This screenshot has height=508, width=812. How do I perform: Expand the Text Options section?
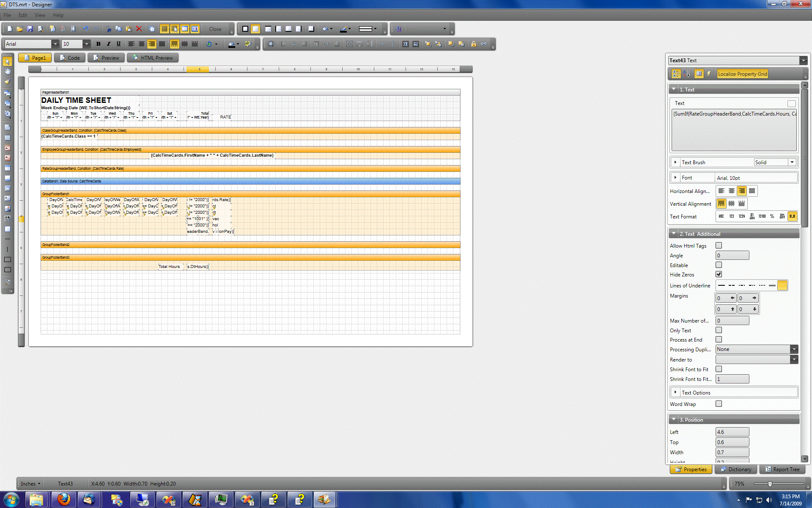pyautogui.click(x=675, y=393)
